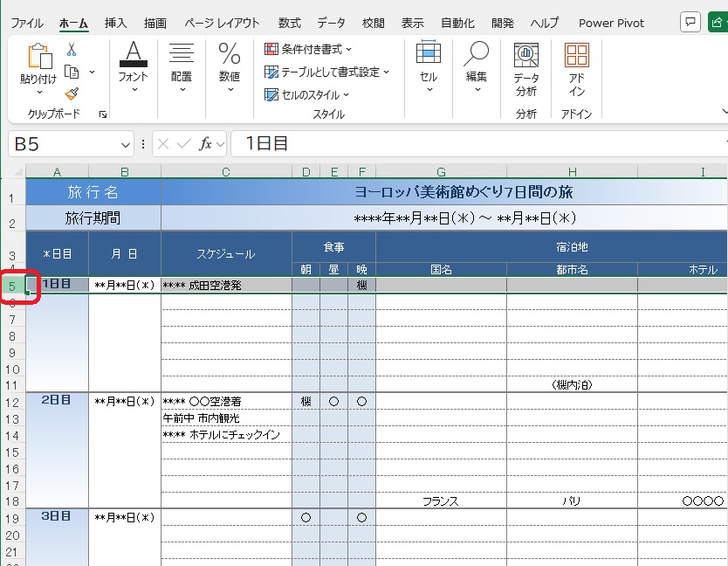Image resolution: width=728 pixels, height=566 pixels.
Task: Click Cell Styles (セルのスタイル) button
Action: click(306, 94)
